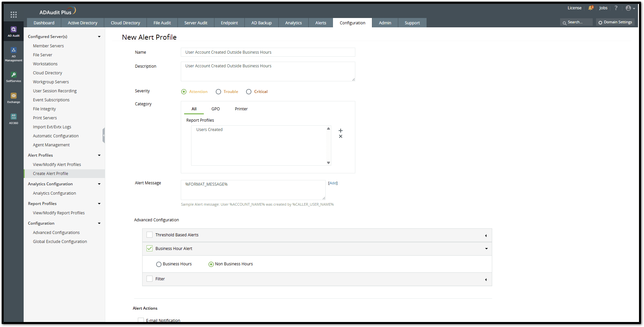This screenshot has width=644, height=327.
Task: Enable the Filter checkbox
Action: (x=150, y=279)
